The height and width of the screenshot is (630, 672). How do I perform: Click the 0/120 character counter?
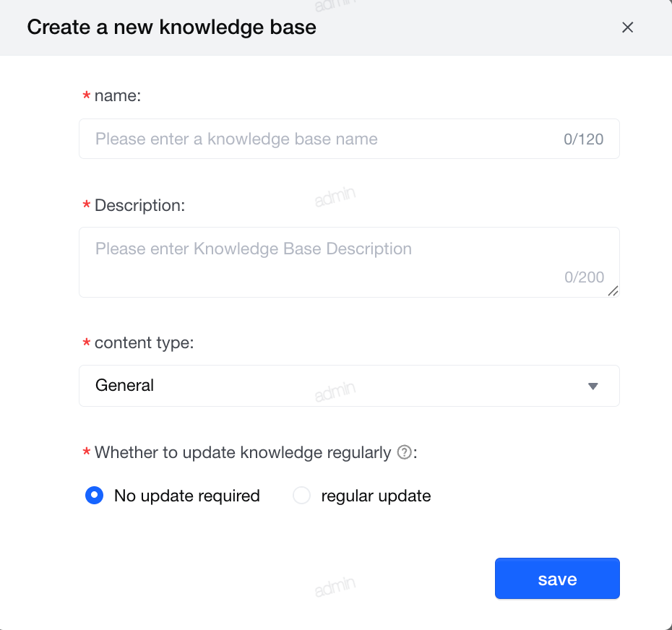(583, 139)
